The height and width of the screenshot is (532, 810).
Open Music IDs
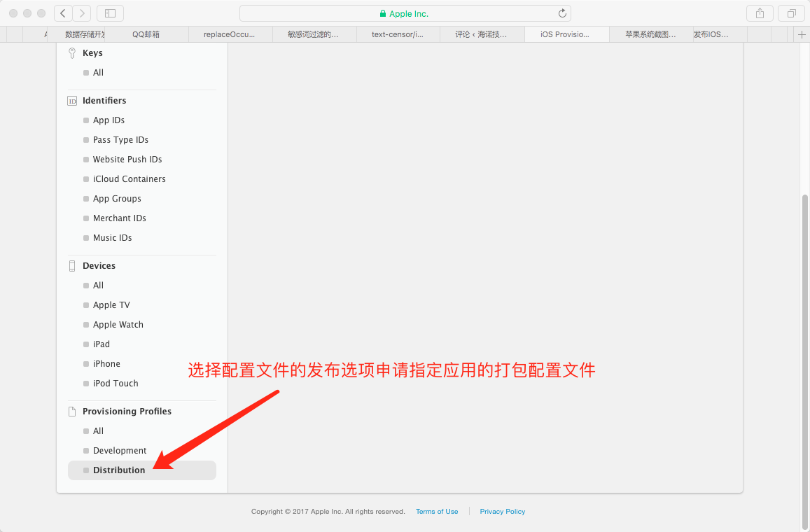click(112, 237)
